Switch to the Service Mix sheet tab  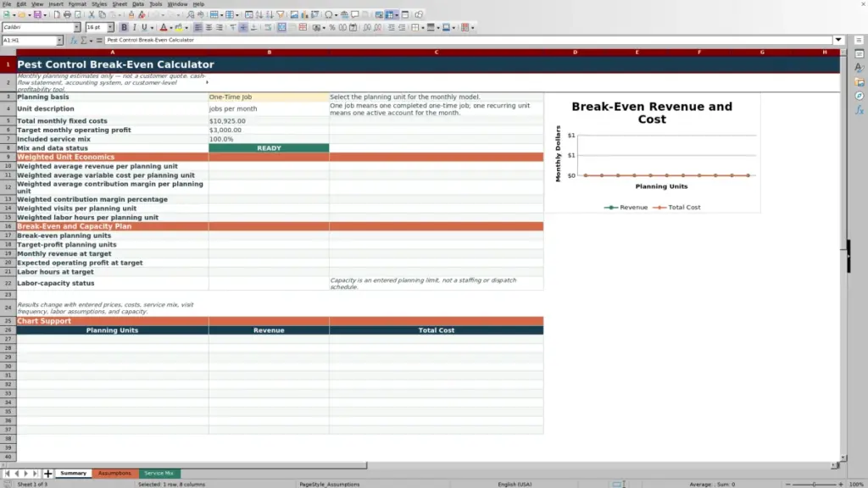tap(159, 473)
